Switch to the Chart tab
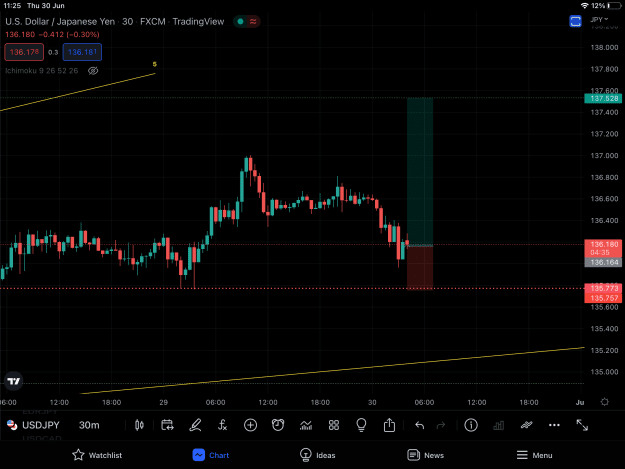Screen dimensions: 625x469 pyautogui.click(x=211, y=455)
